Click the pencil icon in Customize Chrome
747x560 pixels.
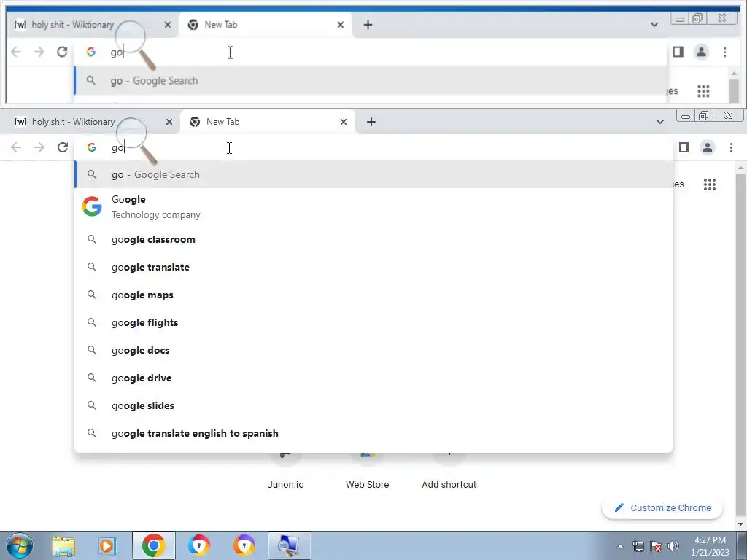pyautogui.click(x=619, y=507)
